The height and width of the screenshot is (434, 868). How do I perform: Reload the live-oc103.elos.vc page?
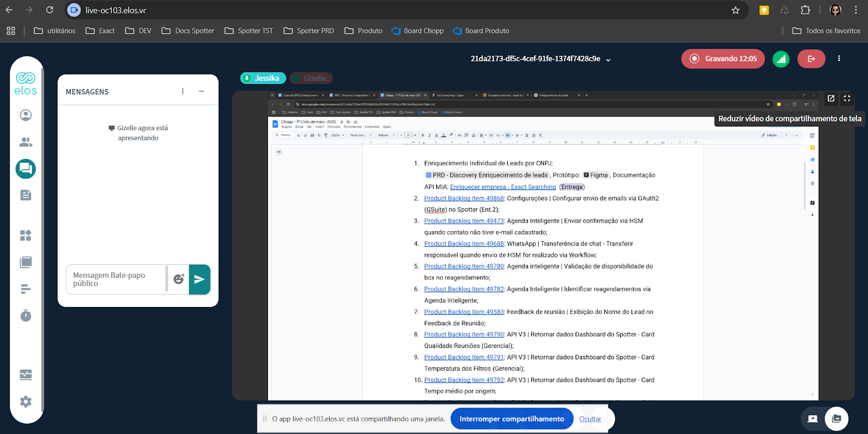[x=49, y=10]
